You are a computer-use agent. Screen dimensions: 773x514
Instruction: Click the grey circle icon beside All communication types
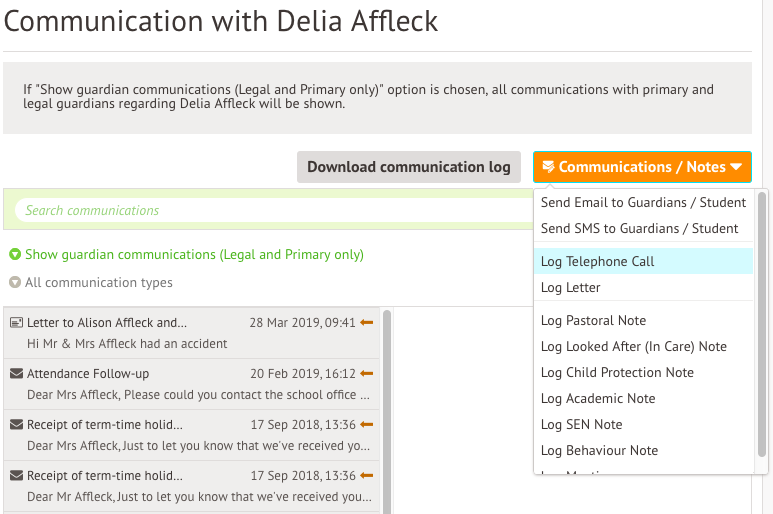coord(15,283)
